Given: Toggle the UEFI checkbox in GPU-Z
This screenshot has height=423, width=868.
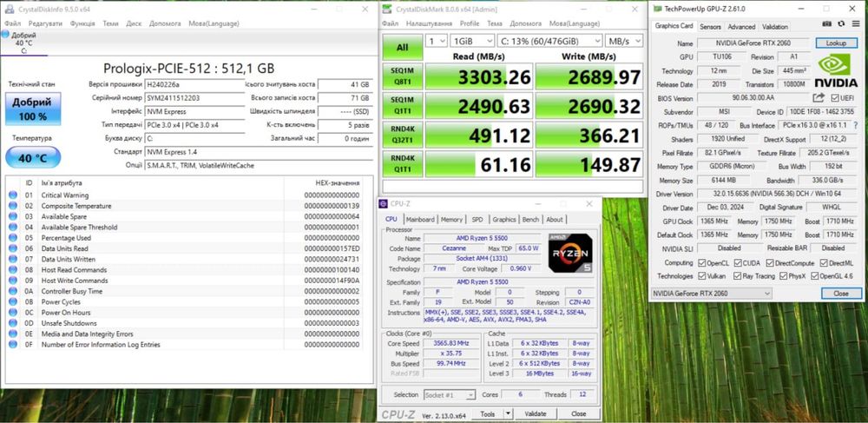Looking at the screenshot, I should [x=835, y=98].
